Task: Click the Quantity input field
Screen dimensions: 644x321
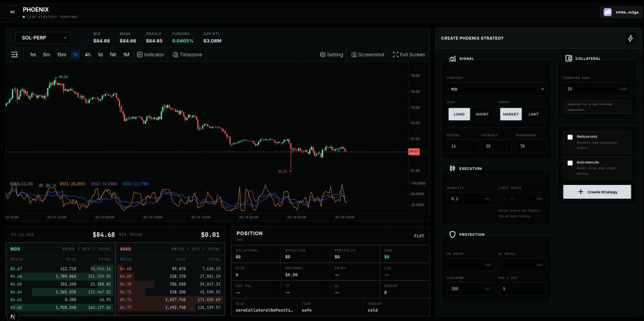Action: point(471,199)
